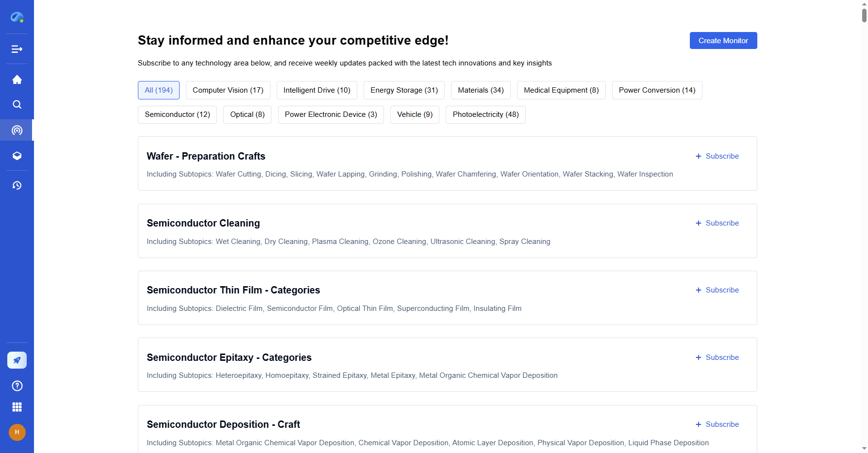Open the Help question mark icon
Viewport: 868px width, 453px height.
tap(17, 386)
